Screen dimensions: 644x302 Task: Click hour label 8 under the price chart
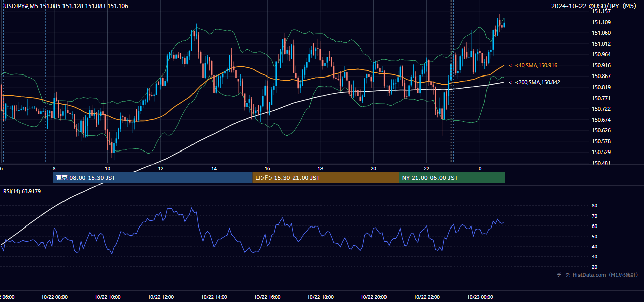54,168
